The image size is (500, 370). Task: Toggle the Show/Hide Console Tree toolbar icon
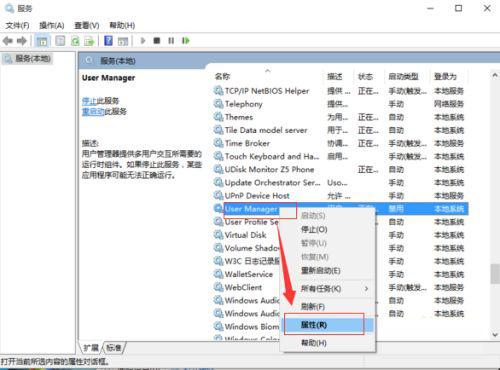[x=42, y=41]
